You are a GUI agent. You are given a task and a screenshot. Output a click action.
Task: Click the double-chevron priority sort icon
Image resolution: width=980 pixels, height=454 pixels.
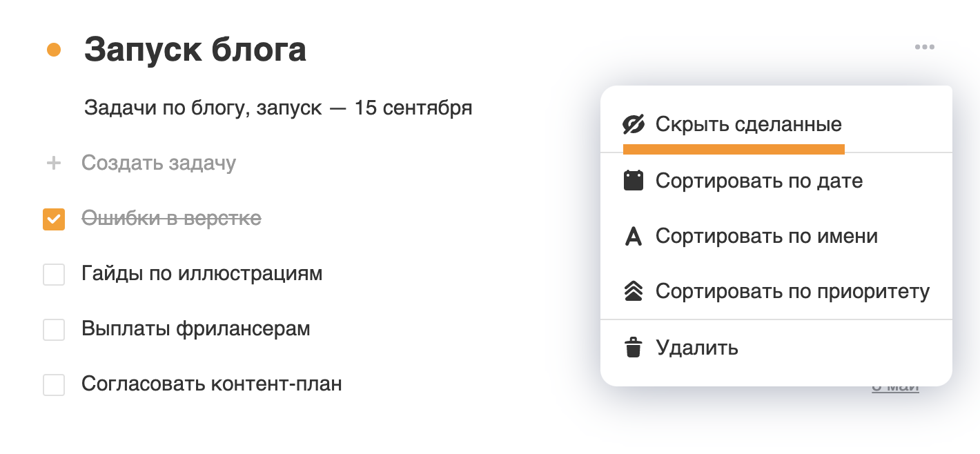point(633,292)
